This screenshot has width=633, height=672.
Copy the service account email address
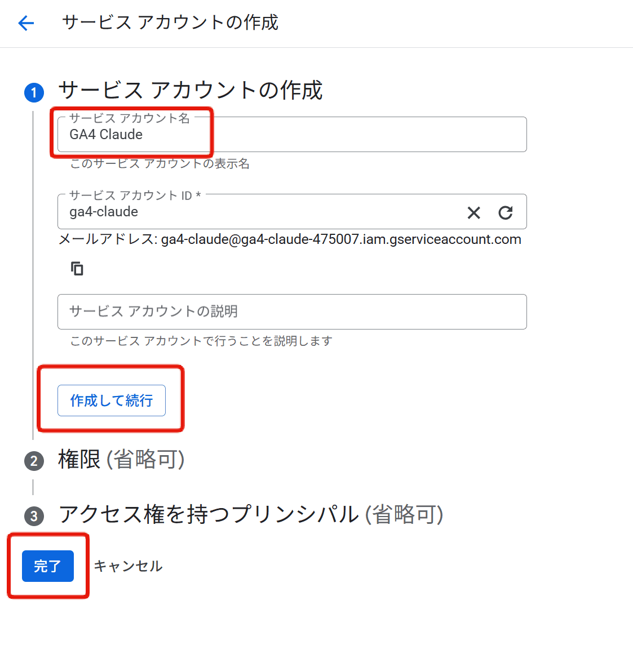click(77, 269)
